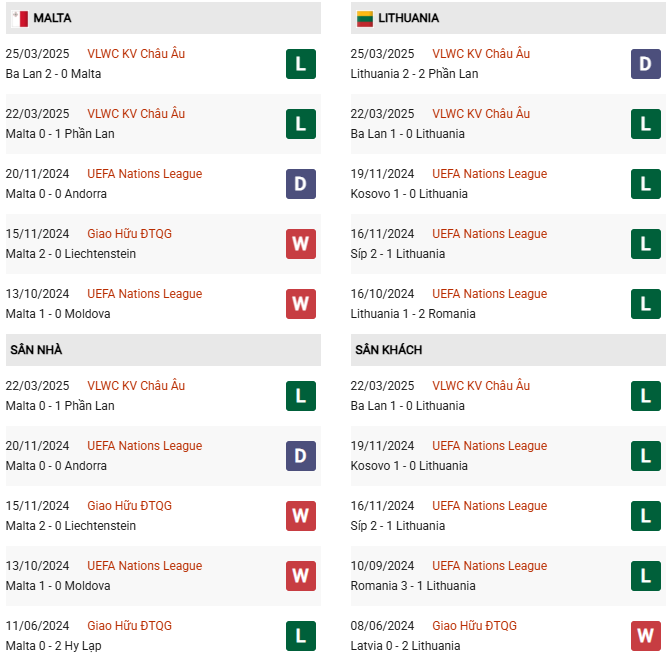The height and width of the screenshot is (658, 666).
Task: Click the Lithuania flag icon
Action: 365,18
